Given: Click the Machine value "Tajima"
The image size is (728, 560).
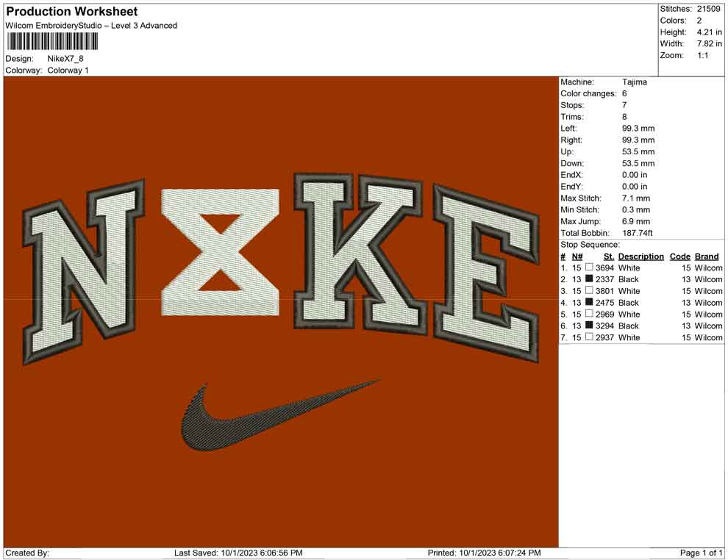Looking at the screenshot, I should point(634,82).
